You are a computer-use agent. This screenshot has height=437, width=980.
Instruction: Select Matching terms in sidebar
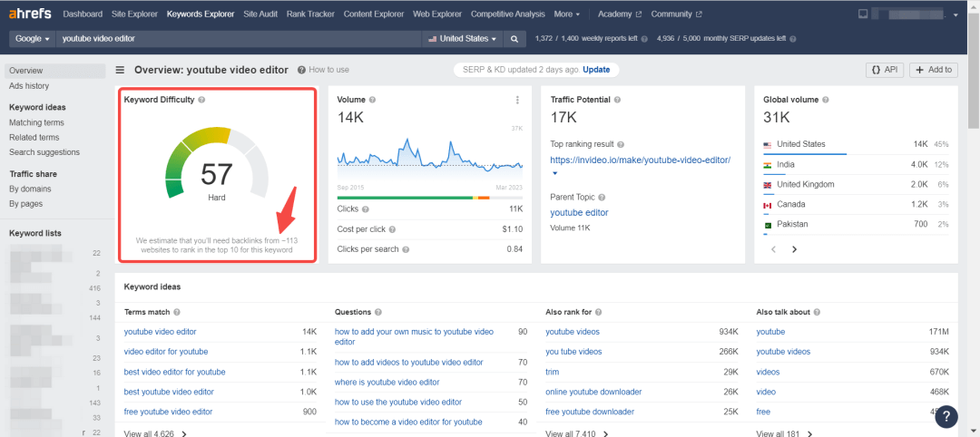(37, 123)
